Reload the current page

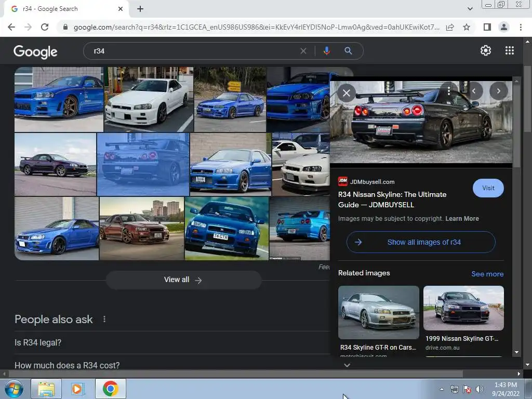45,27
